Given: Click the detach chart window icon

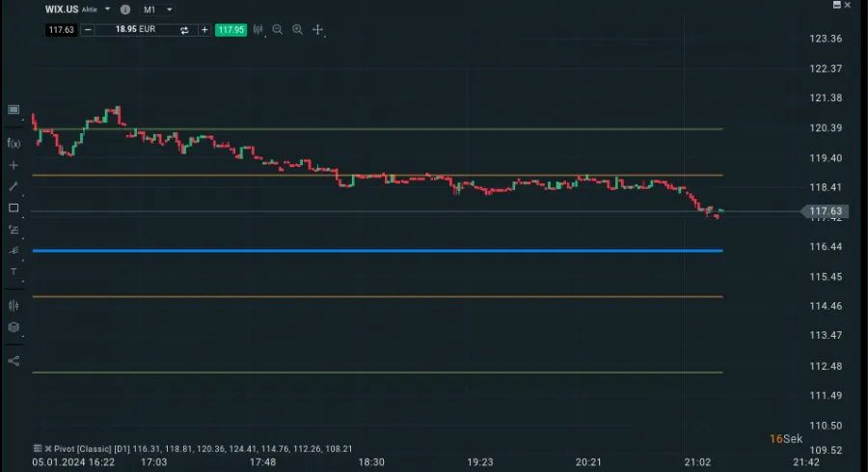Looking at the screenshot, I should click(837, 5).
